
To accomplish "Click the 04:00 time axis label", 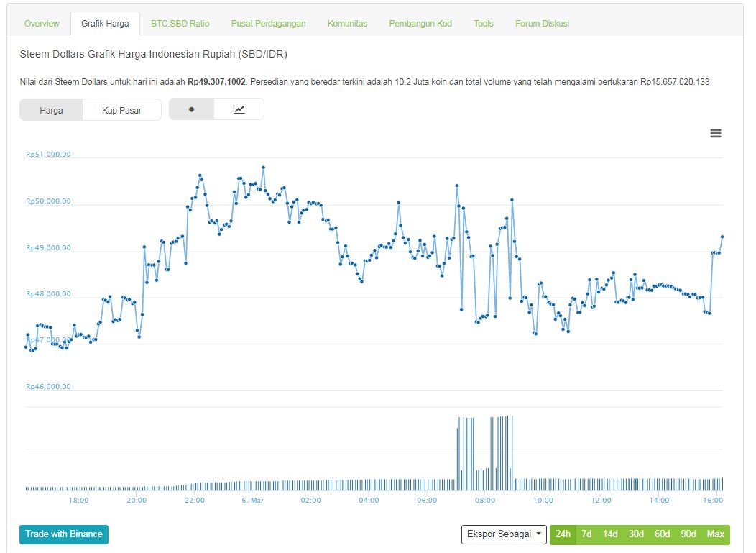I will point(369,501).
